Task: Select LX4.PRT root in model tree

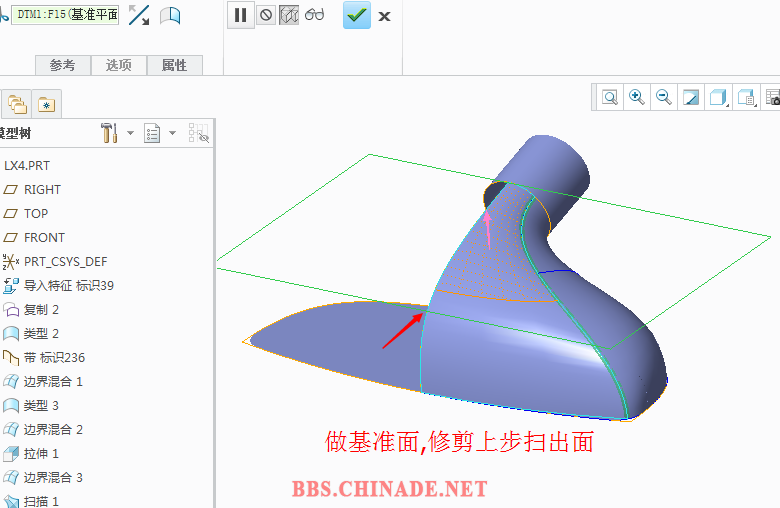Action: tap(27, 166)
